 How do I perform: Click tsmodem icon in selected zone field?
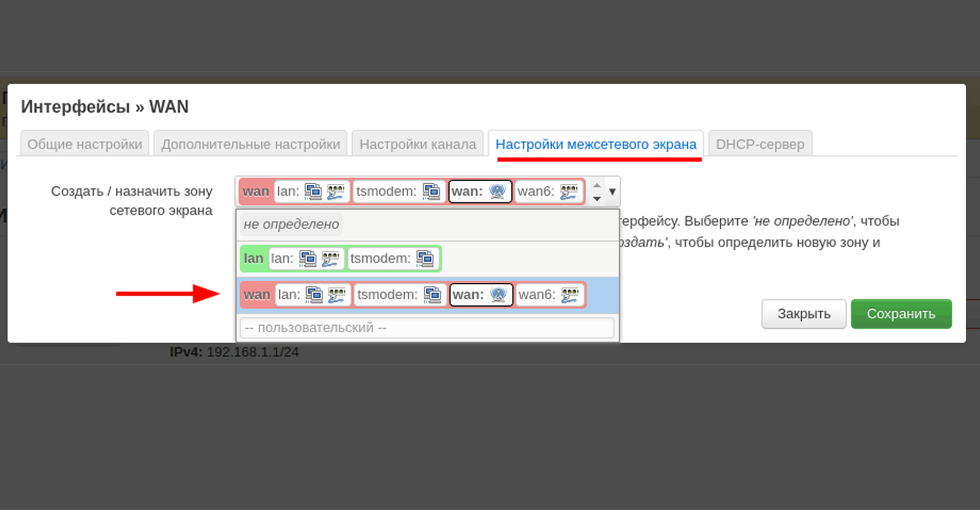[431, 191]
